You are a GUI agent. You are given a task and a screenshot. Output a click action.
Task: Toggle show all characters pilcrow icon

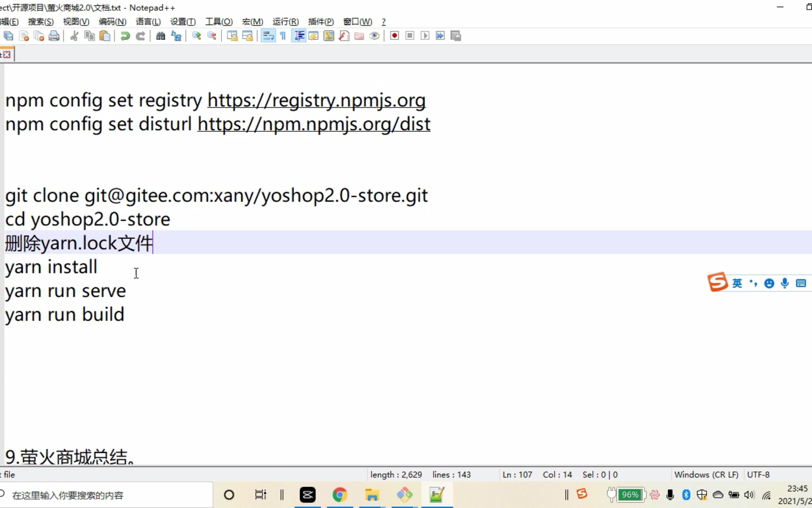coord(283,36)
